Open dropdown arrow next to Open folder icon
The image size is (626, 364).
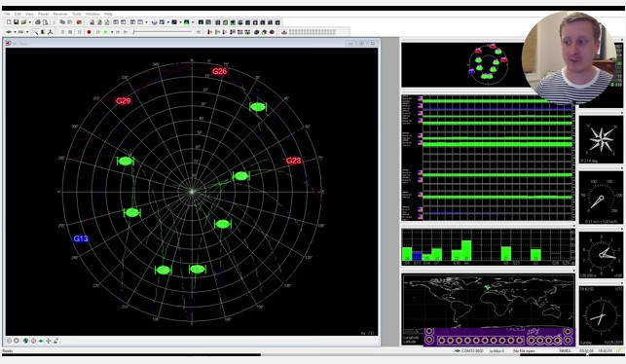(30, 22)
